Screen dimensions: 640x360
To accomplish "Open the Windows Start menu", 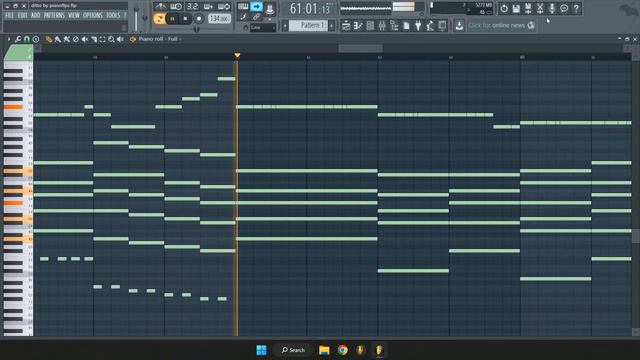I will pos(261,350).
